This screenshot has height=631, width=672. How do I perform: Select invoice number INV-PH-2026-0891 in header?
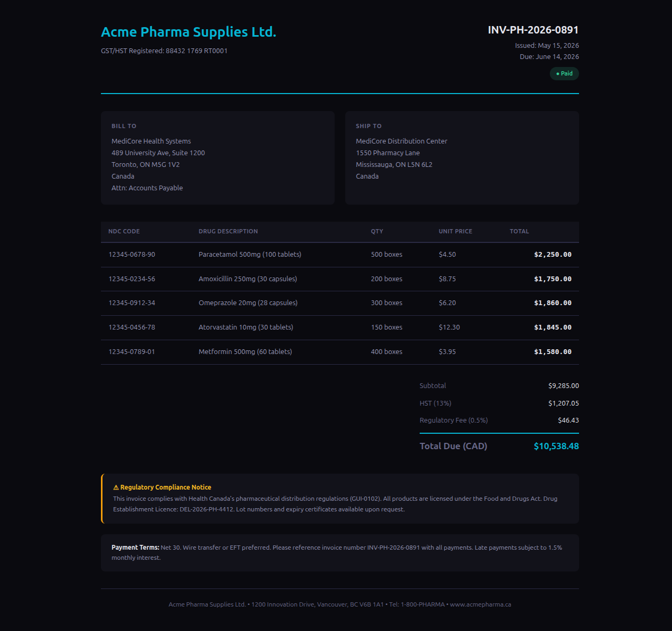click(x=533, y=30)
